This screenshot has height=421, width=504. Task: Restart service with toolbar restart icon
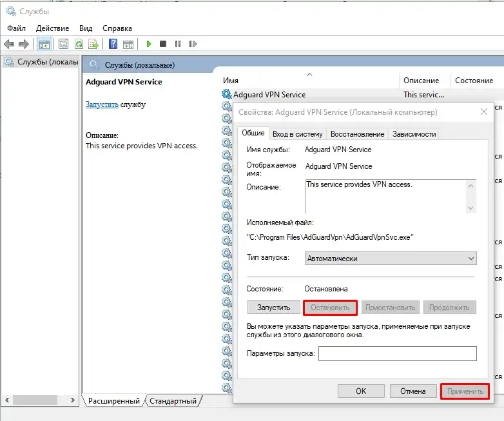click(x=193, y=44)
